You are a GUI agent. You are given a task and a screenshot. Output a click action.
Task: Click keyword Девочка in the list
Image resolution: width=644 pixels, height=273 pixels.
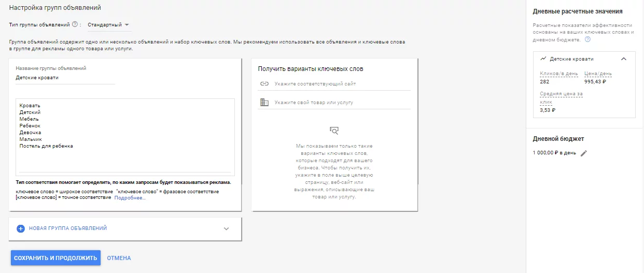point(30,133)
